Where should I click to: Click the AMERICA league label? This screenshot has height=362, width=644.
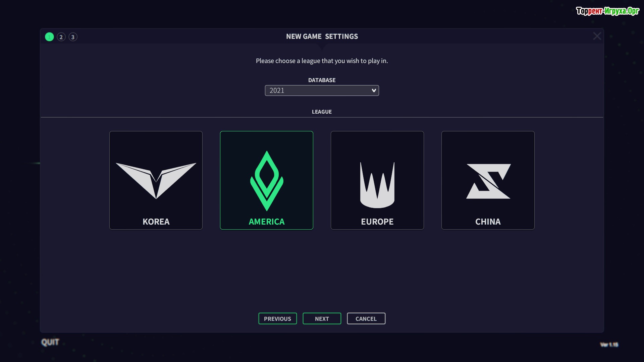(267, 222)
